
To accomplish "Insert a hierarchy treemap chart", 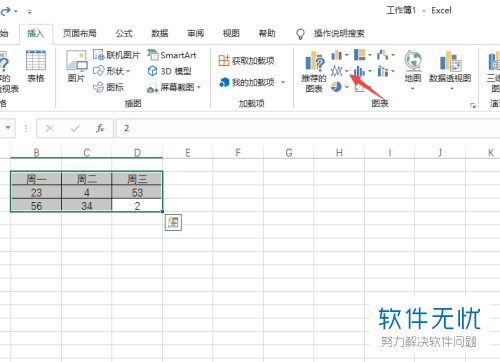I will click(x=363, y=55).
